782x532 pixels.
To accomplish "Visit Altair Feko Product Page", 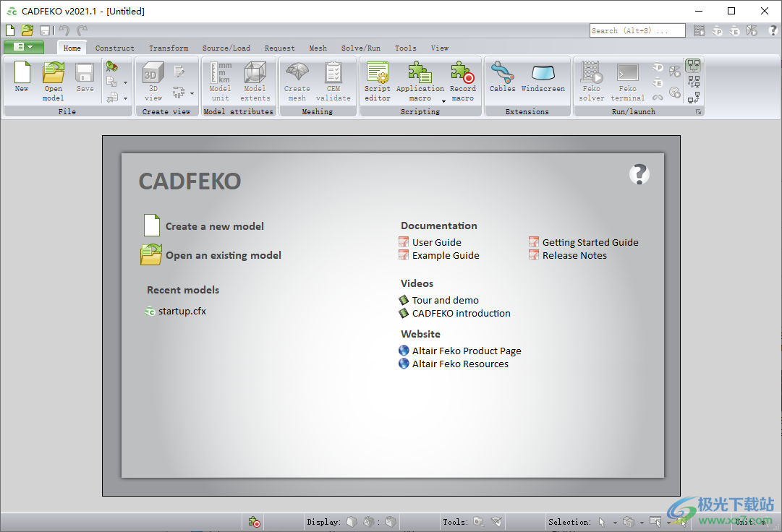I will 460,351.
